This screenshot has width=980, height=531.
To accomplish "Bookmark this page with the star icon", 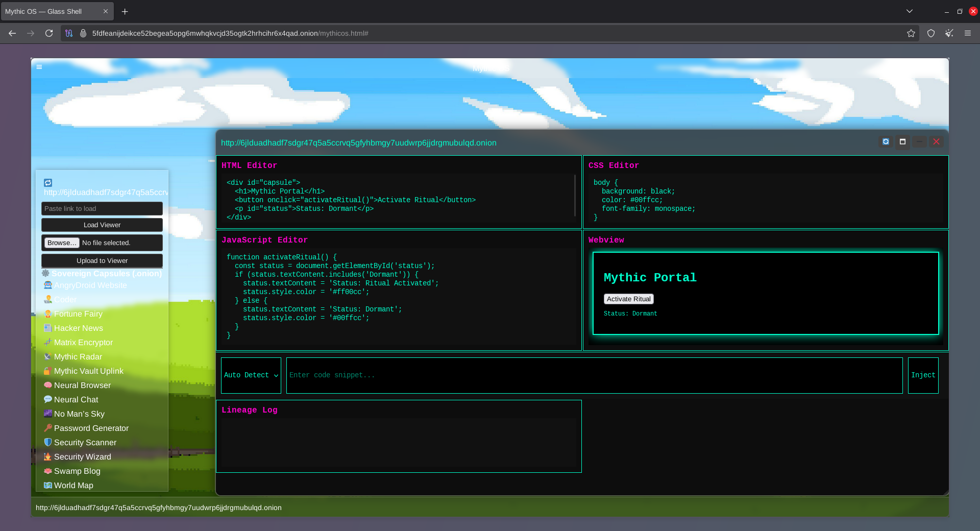I will (911, 33).
